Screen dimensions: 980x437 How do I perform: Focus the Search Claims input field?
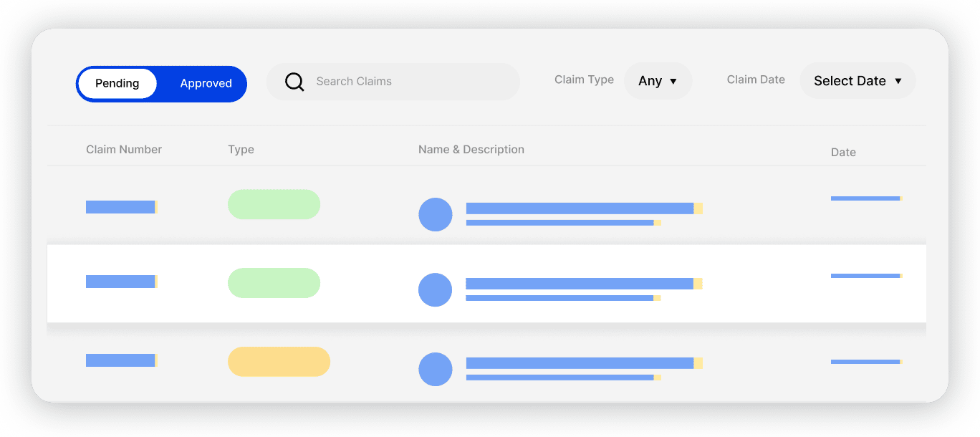click(x=393, y=82)
